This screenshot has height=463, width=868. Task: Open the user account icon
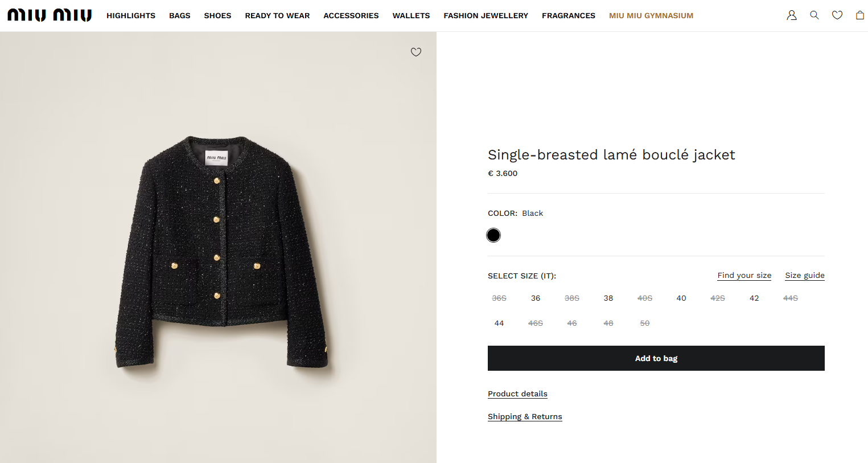(x=791, y=15)
